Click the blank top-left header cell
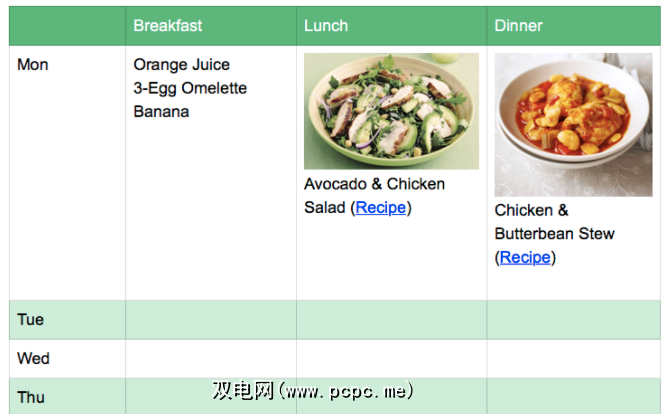670x414 pixels. pos(67,26)
